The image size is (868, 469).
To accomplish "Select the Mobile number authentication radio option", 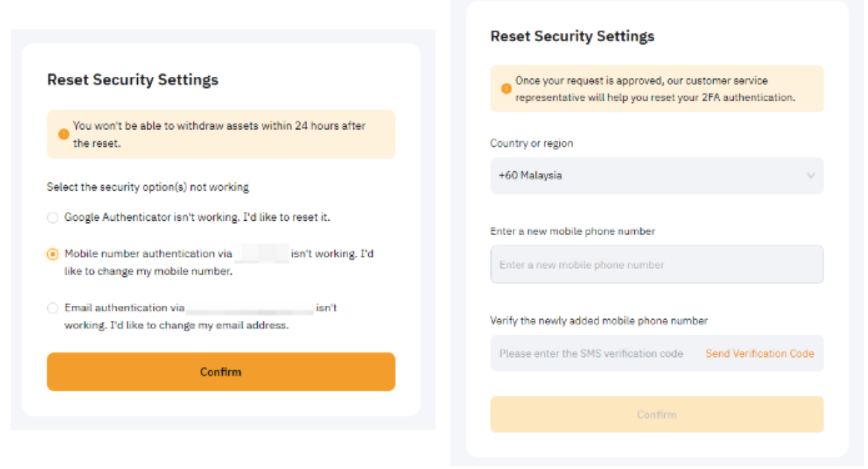I will 53,254.
